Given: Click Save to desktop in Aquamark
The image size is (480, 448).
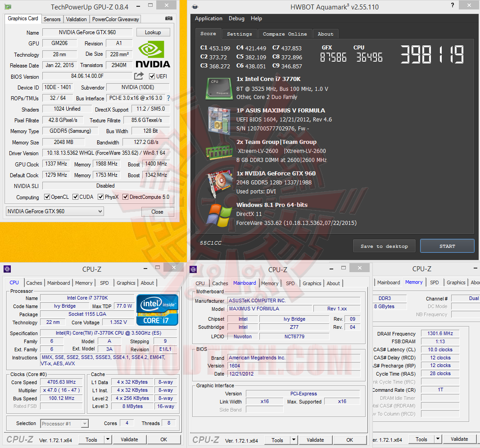Looking at the screenshot, I should 384,246.
